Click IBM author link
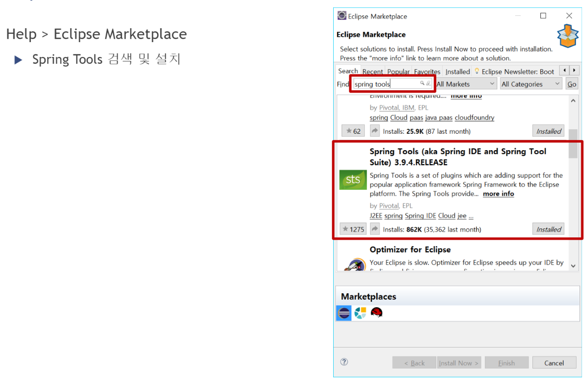Screen dimensions: 588x381 (x=408, y=108)
